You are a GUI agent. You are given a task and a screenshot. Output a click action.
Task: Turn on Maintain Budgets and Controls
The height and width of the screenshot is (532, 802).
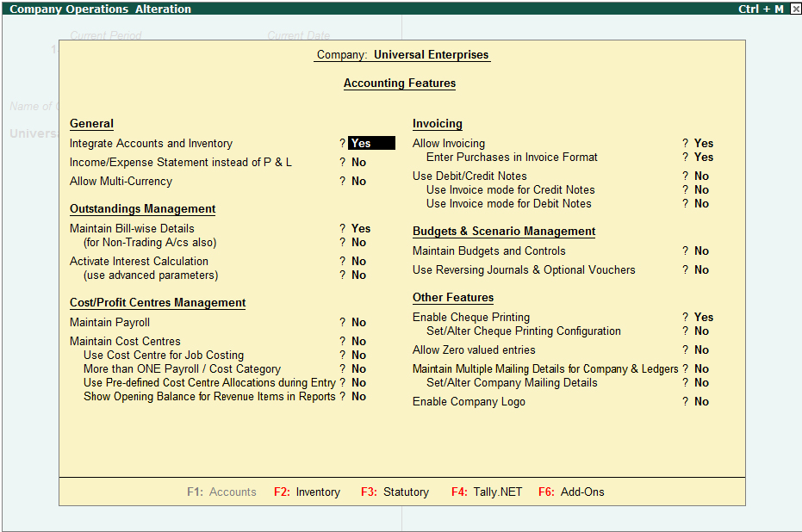(701, 251)
